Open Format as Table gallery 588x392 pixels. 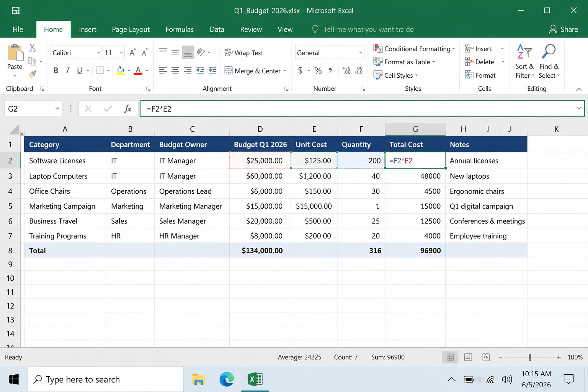(x=404, y=62)
